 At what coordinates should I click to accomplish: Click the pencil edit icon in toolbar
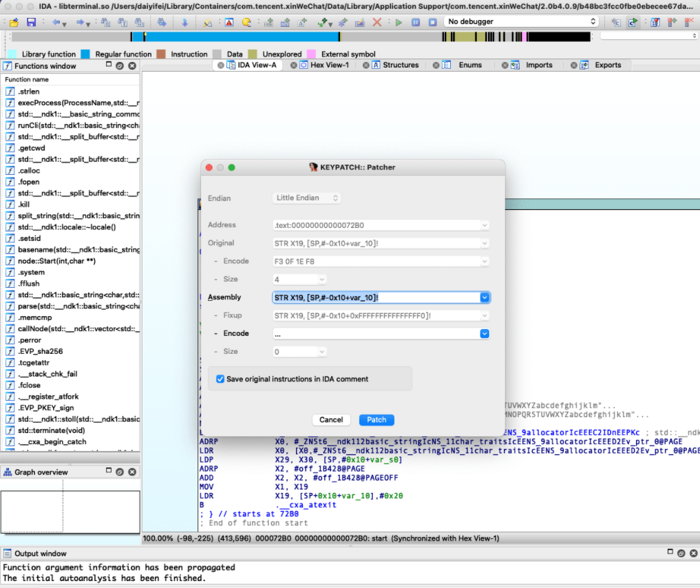click(x=360, y=22)
